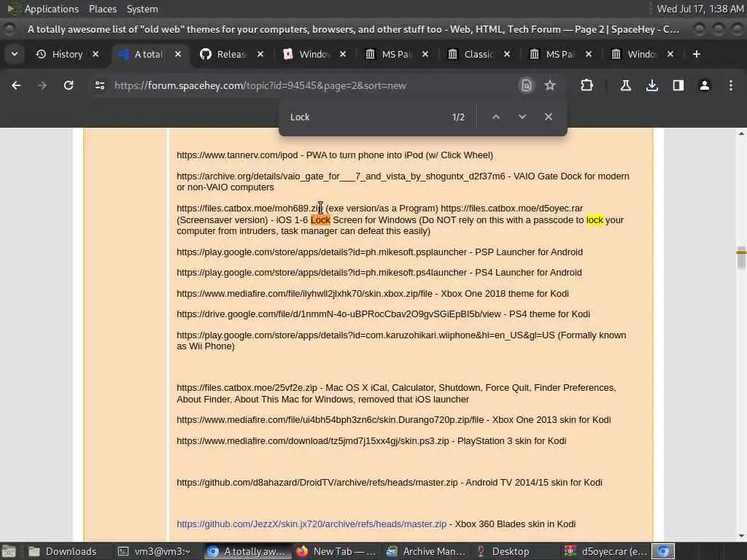Open the profile avatar menu
The height and width of the screenshot is (560, 747).
click(x=705, y=85)
